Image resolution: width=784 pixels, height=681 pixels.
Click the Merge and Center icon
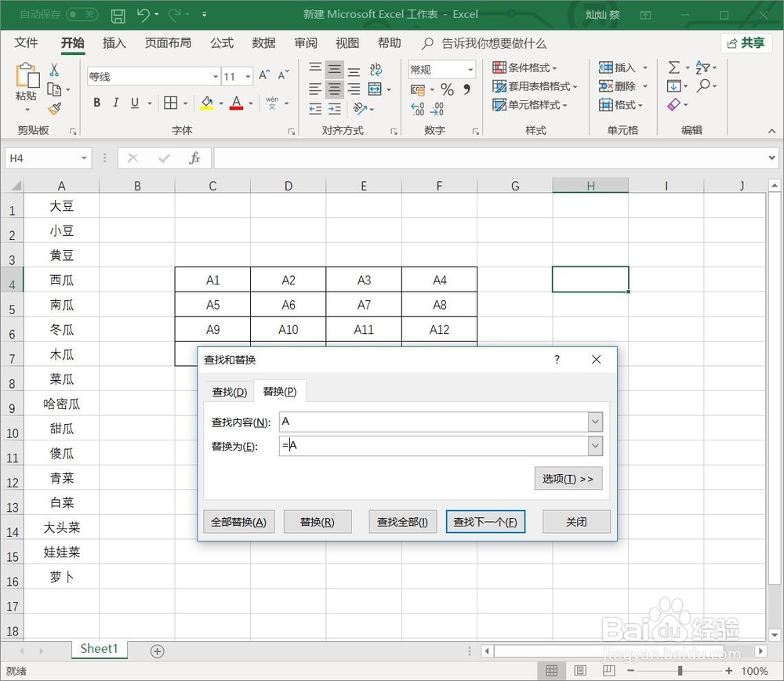click(x=375, y=89)
